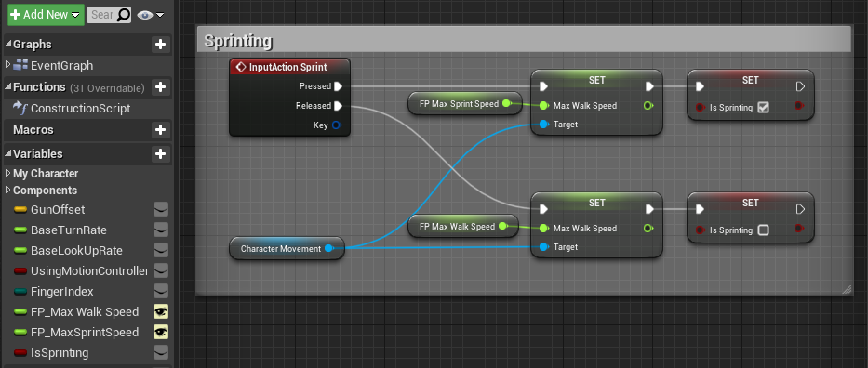Click lower Max Walk Speed SET exec output pin
868x368 pixels.
pyautogui.click(x=650, y=209)
